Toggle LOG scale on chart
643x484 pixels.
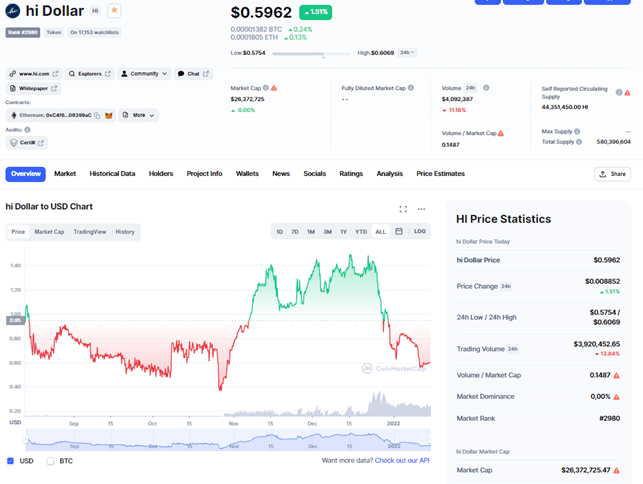pos(420,231)
